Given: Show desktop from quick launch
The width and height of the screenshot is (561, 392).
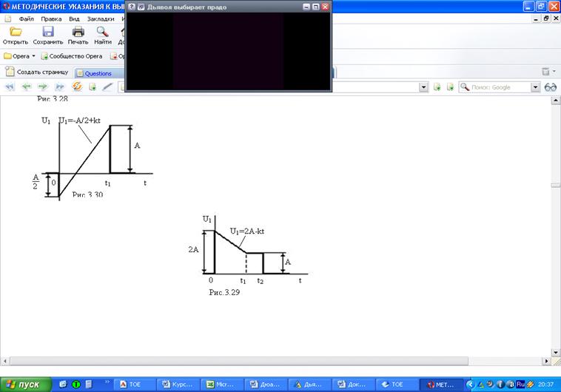Looking at the screenshot, I should [63, 385].
